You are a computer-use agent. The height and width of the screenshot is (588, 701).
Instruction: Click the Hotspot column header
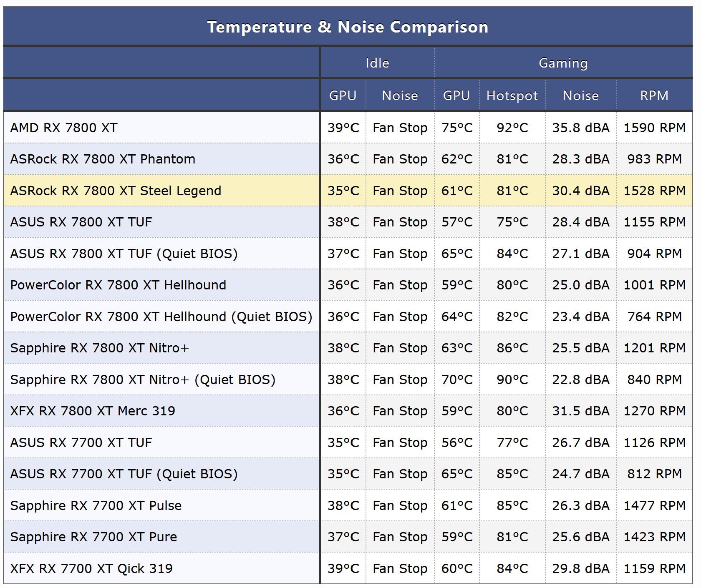[x=512, y=95]
